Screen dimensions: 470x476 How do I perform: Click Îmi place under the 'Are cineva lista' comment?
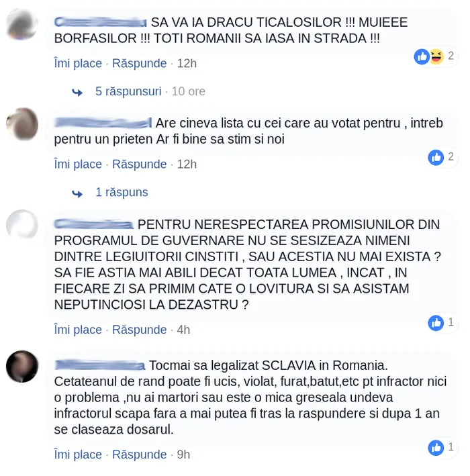tap(78, 164)
